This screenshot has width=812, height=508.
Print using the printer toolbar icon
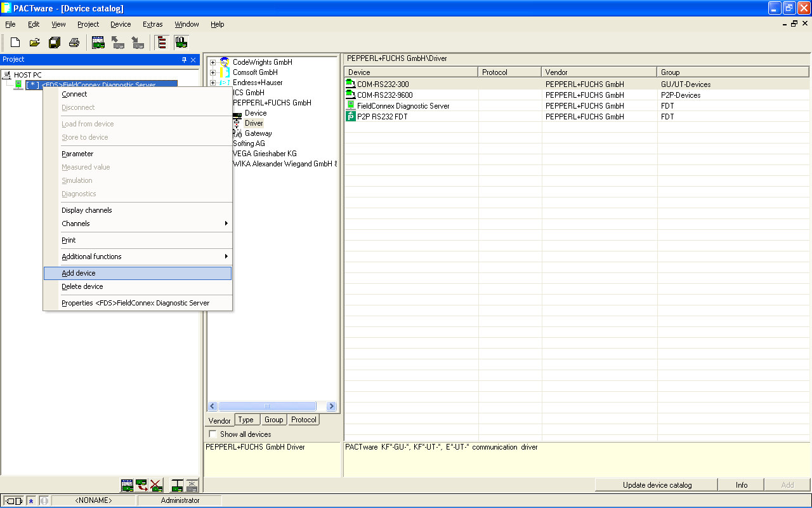pos(74,43)
